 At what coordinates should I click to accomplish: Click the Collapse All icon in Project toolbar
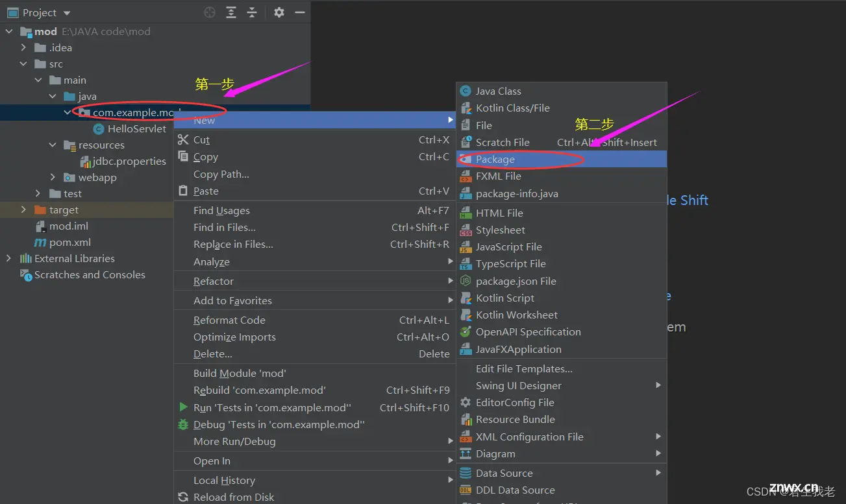point(252,12)
